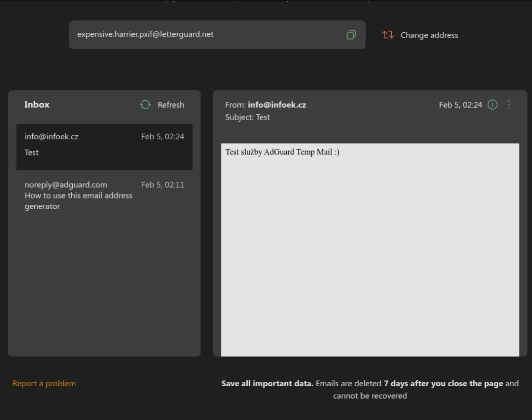Click the message body text Test služby AdGuard

282,152
